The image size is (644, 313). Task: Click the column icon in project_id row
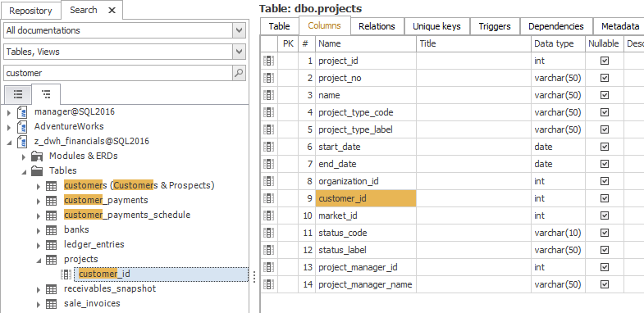(268, 61)
